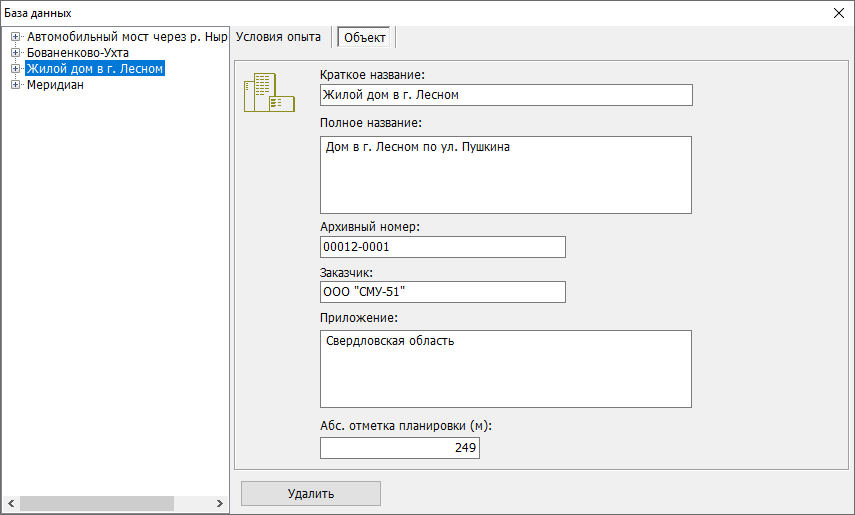The width and height of the screenshot is (855, 515).
Task: Click the Абс. отметка планировки field
Action: coord(399,448)
